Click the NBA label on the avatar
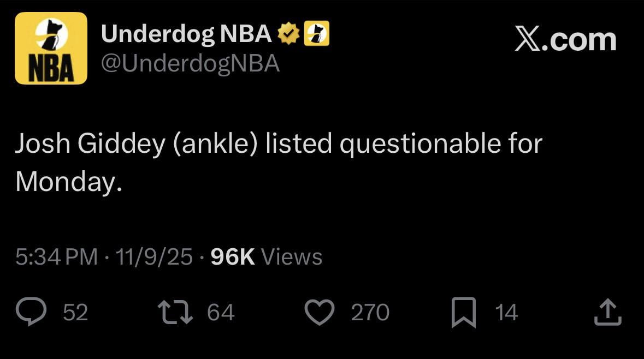This screenshot has width=644, height=359. 52,65
